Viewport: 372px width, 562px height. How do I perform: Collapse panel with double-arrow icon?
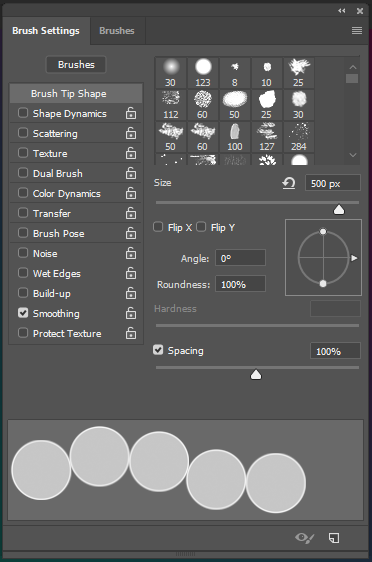(342, 11)
